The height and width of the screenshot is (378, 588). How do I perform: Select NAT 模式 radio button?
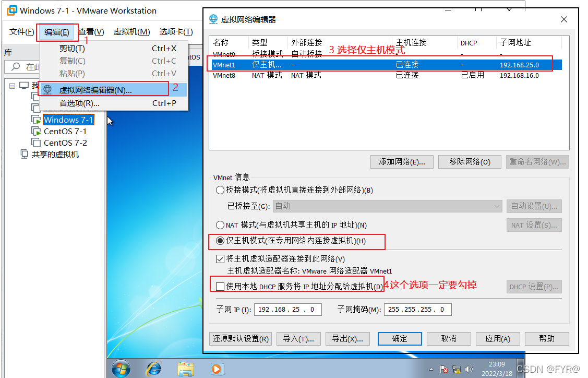click(220, 225)
